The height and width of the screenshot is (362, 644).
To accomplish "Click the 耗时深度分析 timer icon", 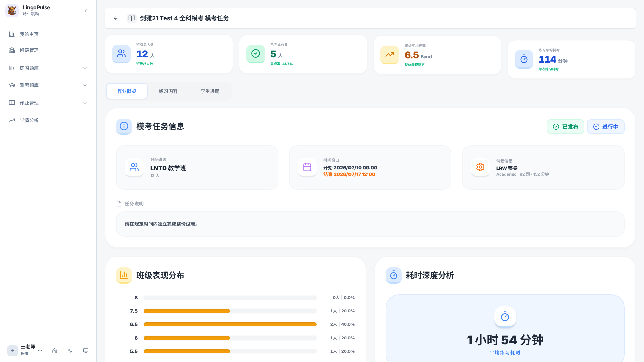I will click(394, 275).
